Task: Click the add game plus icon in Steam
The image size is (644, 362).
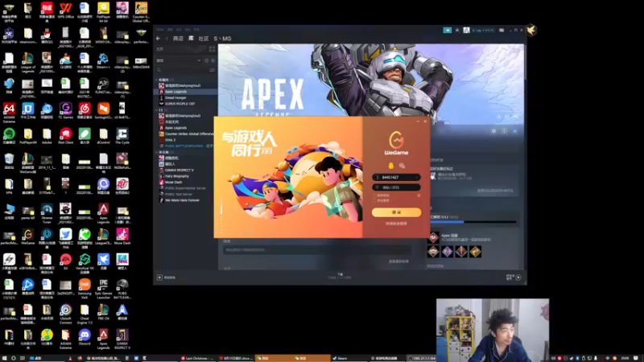Action: (x=159, y=278)
